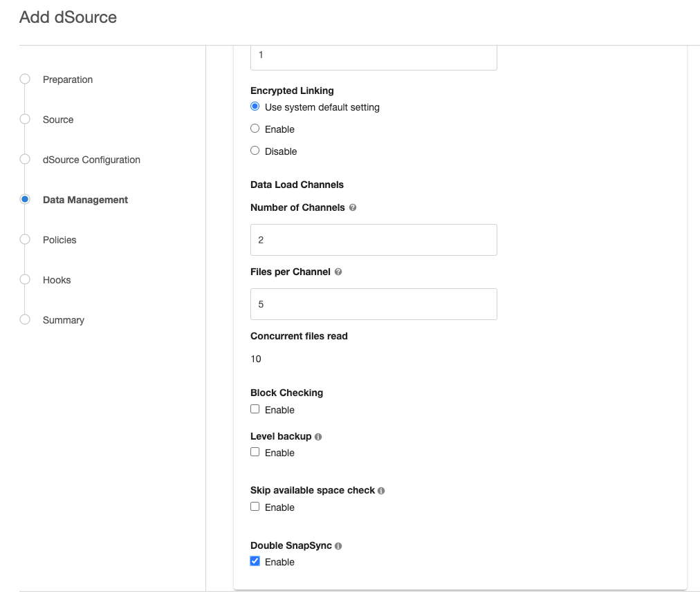Uncheck the Double SnapSync Enable checkbox
Screen dimensions: 700x600
(x=255, y=561)
